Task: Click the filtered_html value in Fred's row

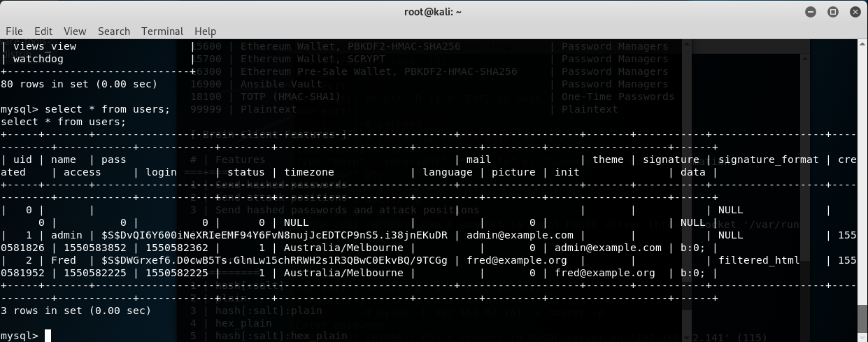Action: [758, 260]
